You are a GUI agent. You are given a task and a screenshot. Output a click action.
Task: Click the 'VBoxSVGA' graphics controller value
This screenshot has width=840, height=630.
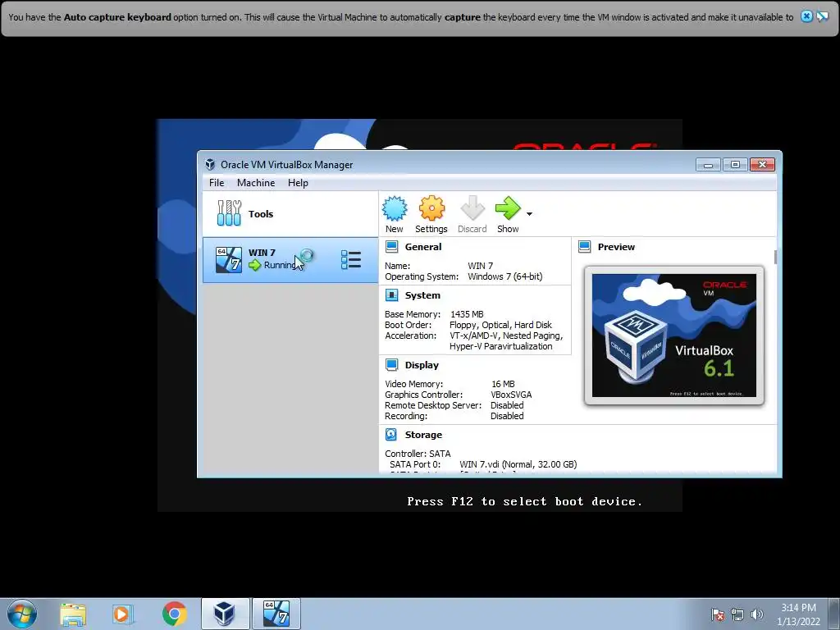coord(511,395)
